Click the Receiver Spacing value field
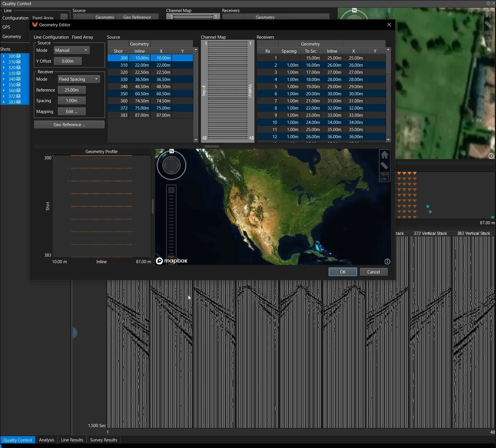 (72, 100)
